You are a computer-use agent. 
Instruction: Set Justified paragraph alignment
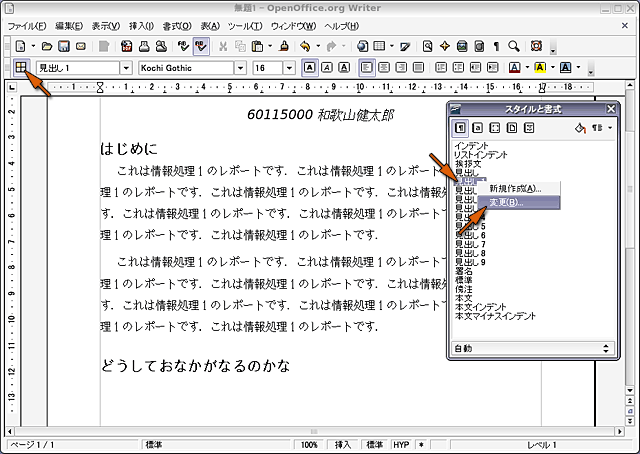[x=418, y=67]
